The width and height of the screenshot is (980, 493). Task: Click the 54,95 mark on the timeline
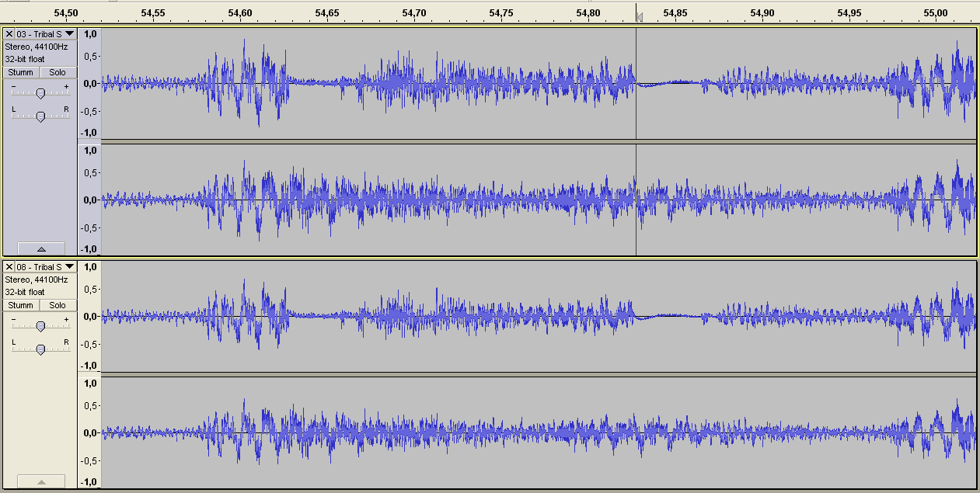pos(849,13)
